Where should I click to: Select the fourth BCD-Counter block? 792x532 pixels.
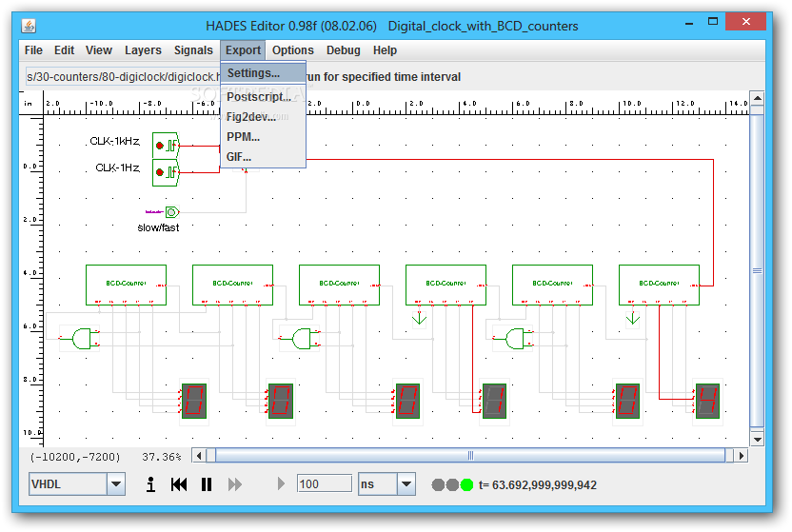[x=446, y=286]
